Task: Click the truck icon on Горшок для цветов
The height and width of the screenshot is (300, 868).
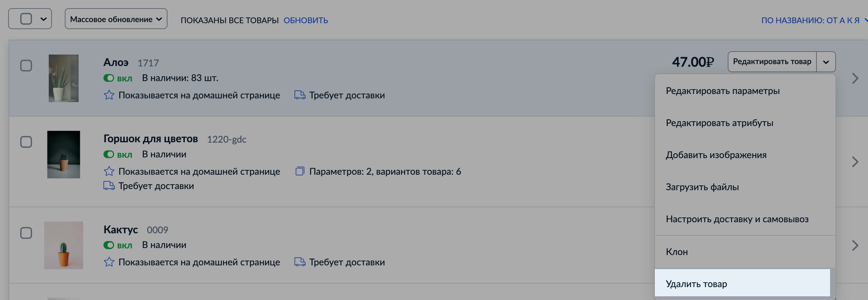Action: tap(109, 186)
